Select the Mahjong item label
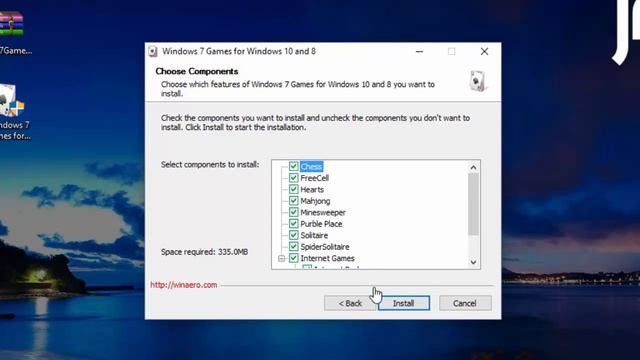Viewport: 640px width, 360px height. click(x=315, y=201)
